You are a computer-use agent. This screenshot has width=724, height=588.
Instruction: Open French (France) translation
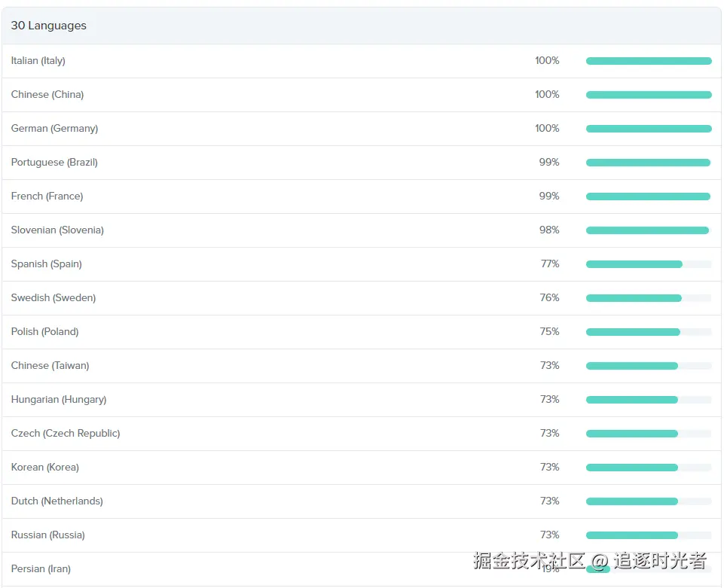[x=47, y=197]
